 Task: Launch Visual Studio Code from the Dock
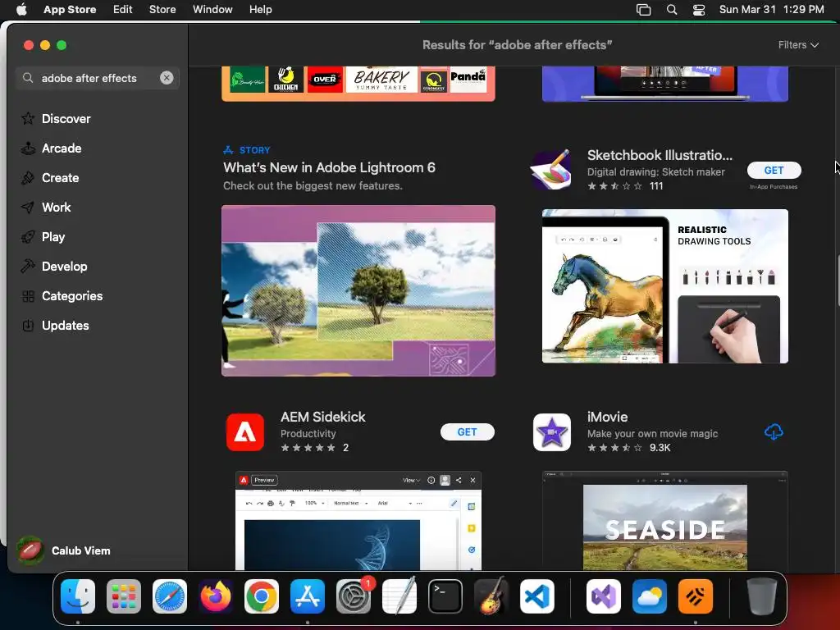(536, 596)
